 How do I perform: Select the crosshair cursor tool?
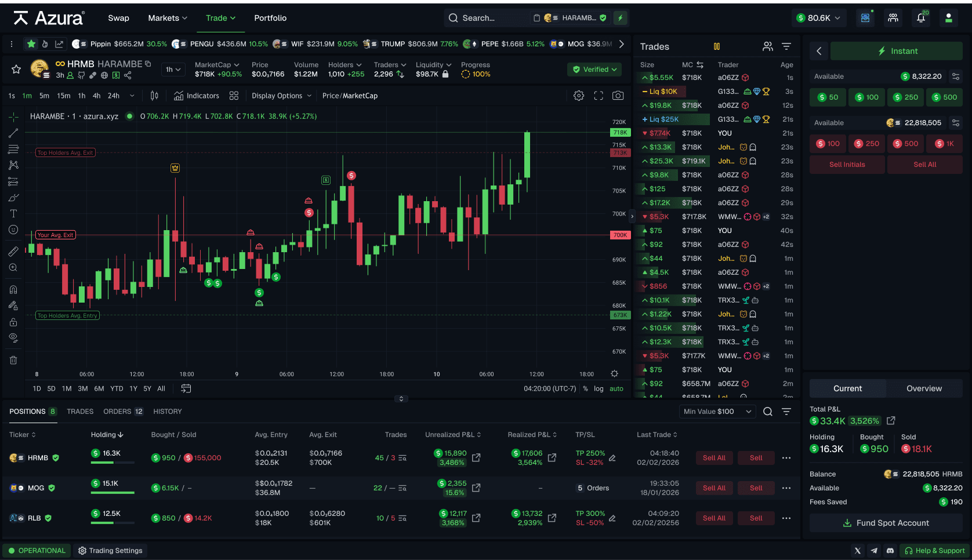(x=13, y=117)
